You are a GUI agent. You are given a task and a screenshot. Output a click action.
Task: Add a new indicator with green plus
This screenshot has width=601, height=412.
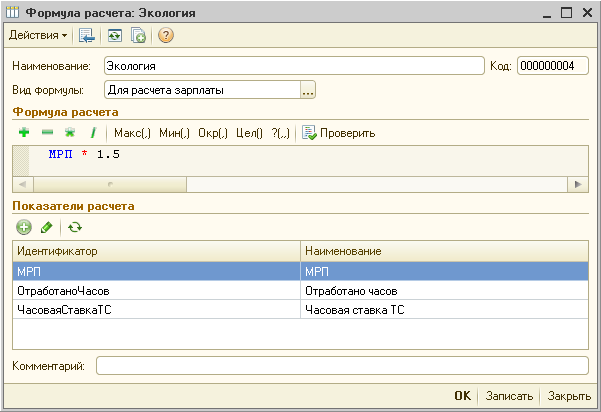point(24,227)
